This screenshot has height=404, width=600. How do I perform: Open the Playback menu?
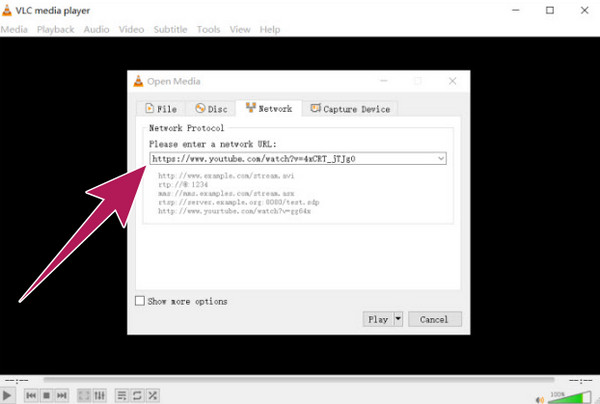[x=55, y=29]
